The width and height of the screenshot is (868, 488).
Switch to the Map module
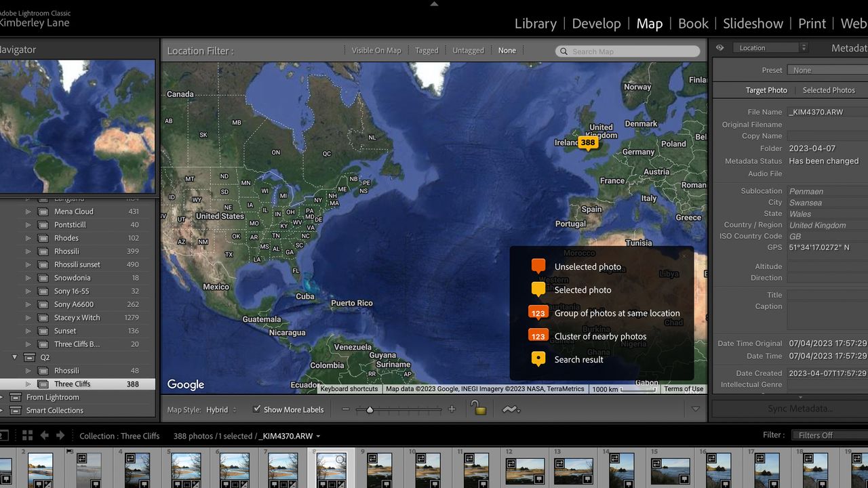coord(649,24)
